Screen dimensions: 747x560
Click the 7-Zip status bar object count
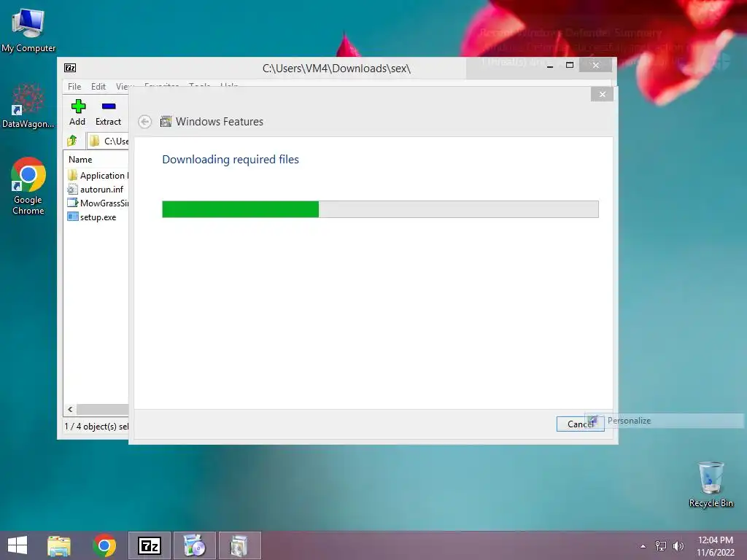point(97,426)
